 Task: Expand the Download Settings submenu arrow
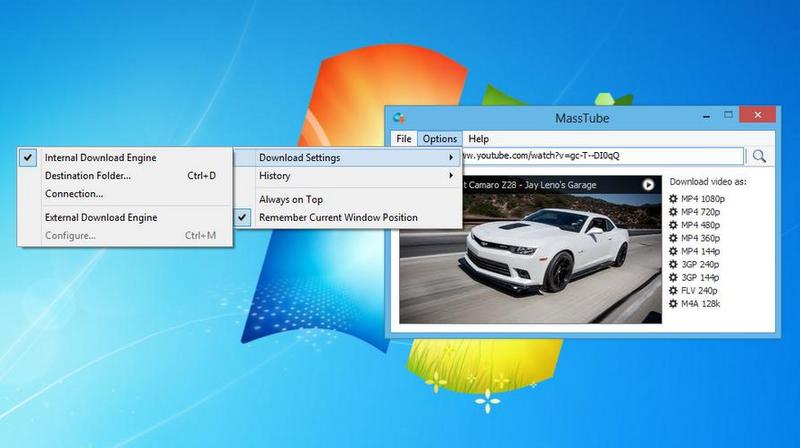[x=451, y=158]
